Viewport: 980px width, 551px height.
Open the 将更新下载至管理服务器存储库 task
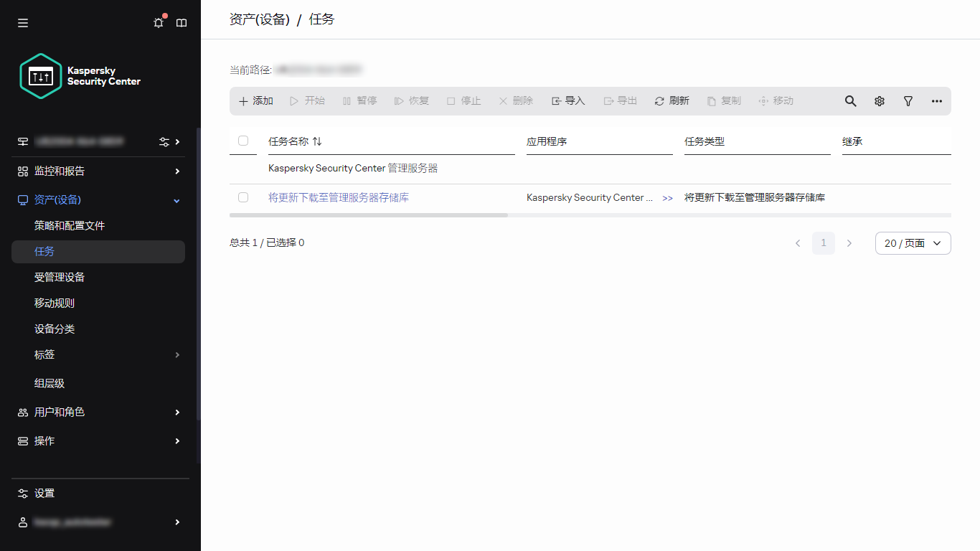coord(338,197)
